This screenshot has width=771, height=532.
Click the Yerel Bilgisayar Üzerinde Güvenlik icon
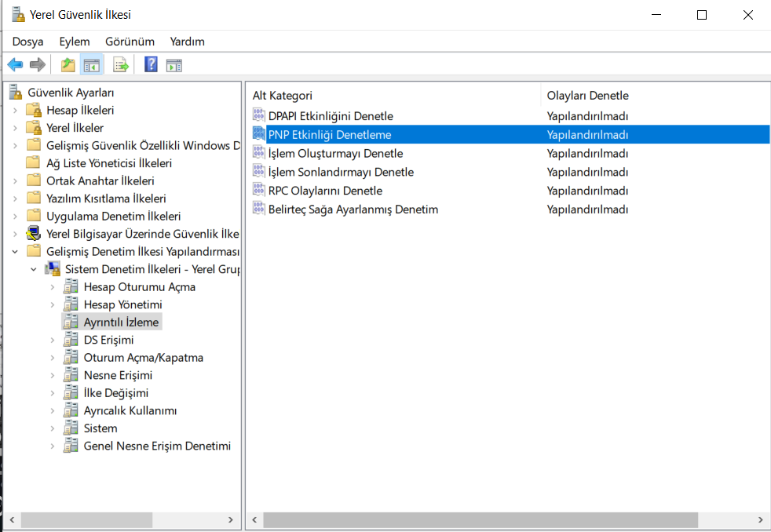[34, 233]
